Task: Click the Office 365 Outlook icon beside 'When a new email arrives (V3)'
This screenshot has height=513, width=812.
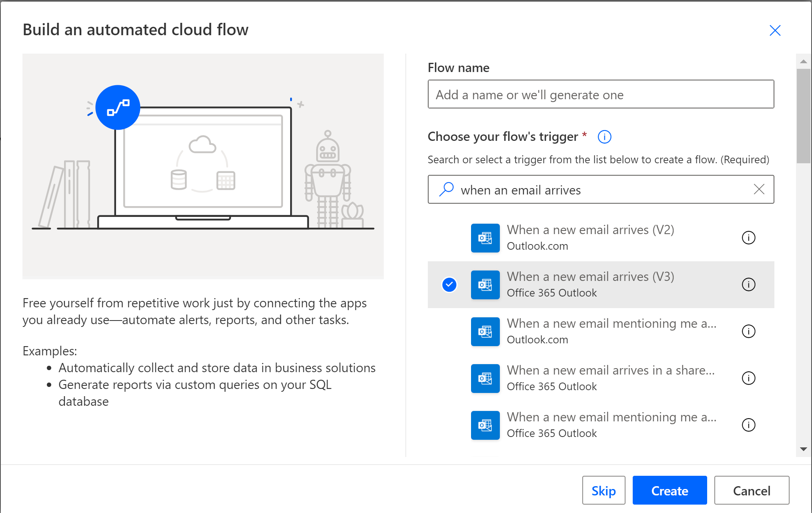Action: pos(485,285)
